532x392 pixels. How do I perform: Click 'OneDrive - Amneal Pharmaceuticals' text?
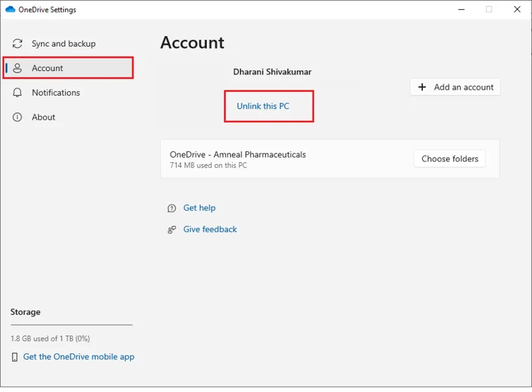pos(238,155)
